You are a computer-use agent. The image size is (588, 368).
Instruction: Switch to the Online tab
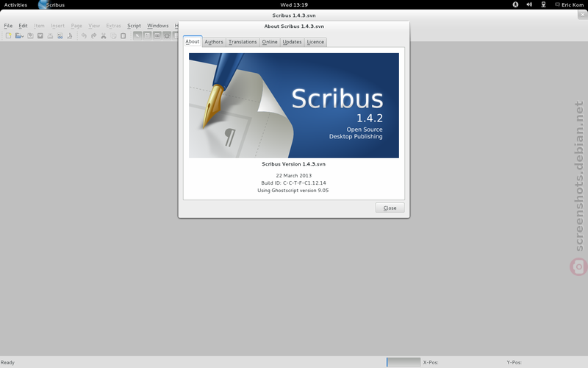[x=270, y=42]
